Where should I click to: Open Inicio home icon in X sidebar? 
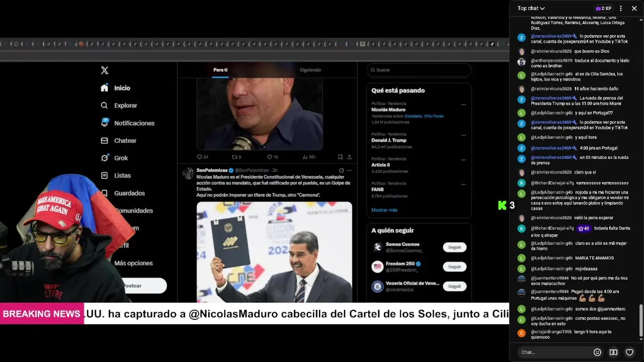coord(104,88)
